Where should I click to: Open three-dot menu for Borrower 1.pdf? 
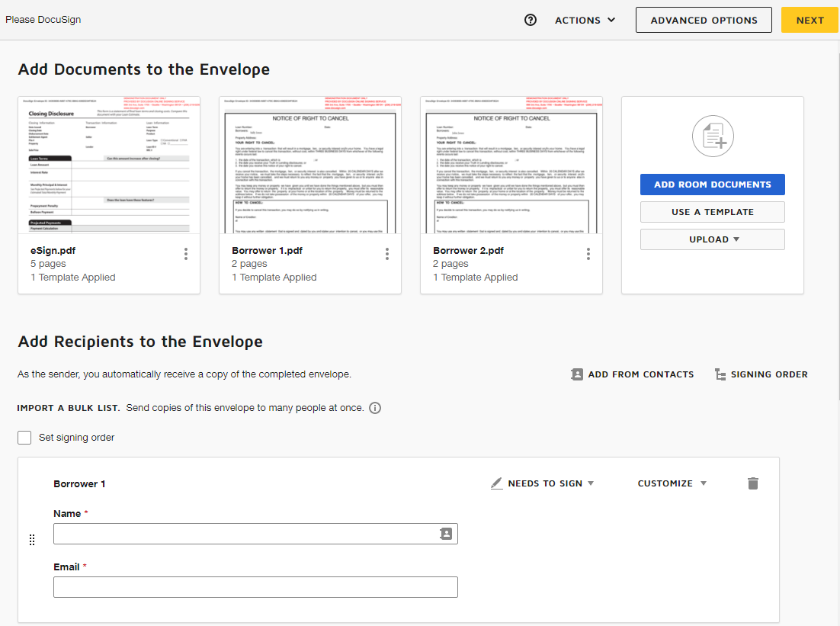pyautogui.click(x=387, y=254)
